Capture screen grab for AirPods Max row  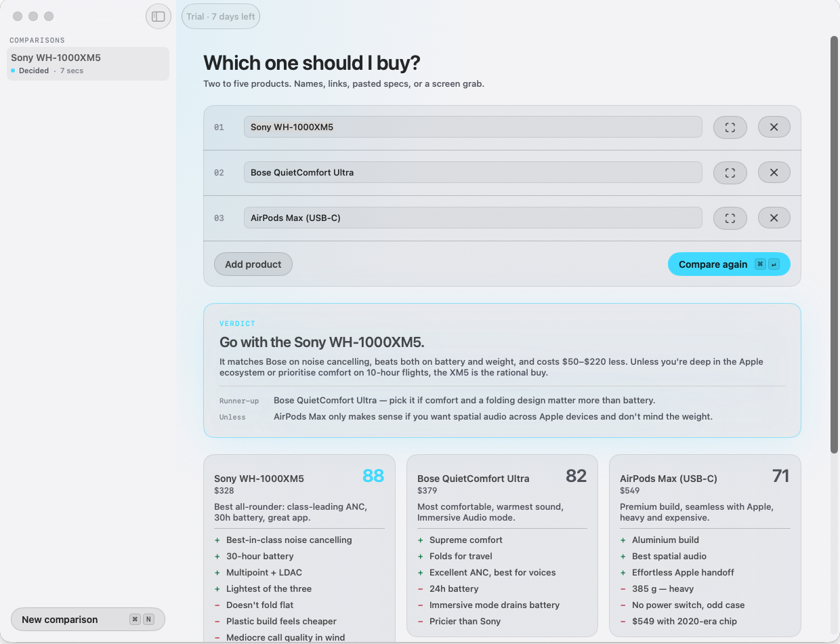tap(730, 218)
